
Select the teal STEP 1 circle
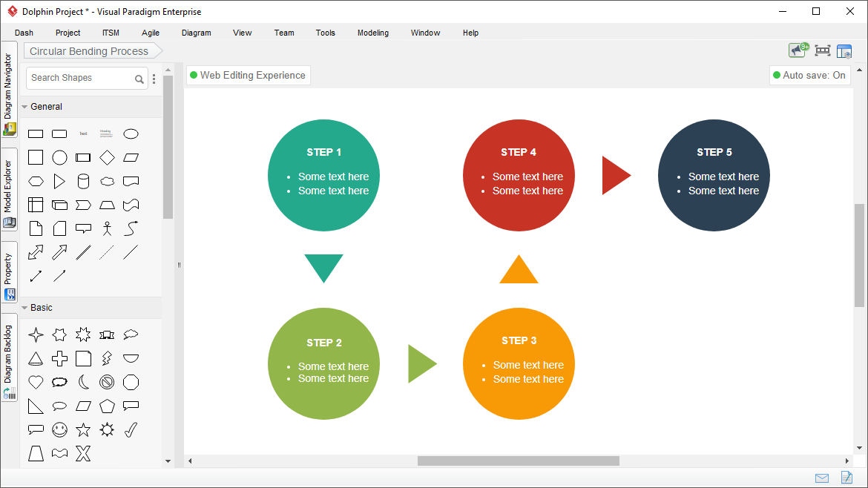(324, 175)
